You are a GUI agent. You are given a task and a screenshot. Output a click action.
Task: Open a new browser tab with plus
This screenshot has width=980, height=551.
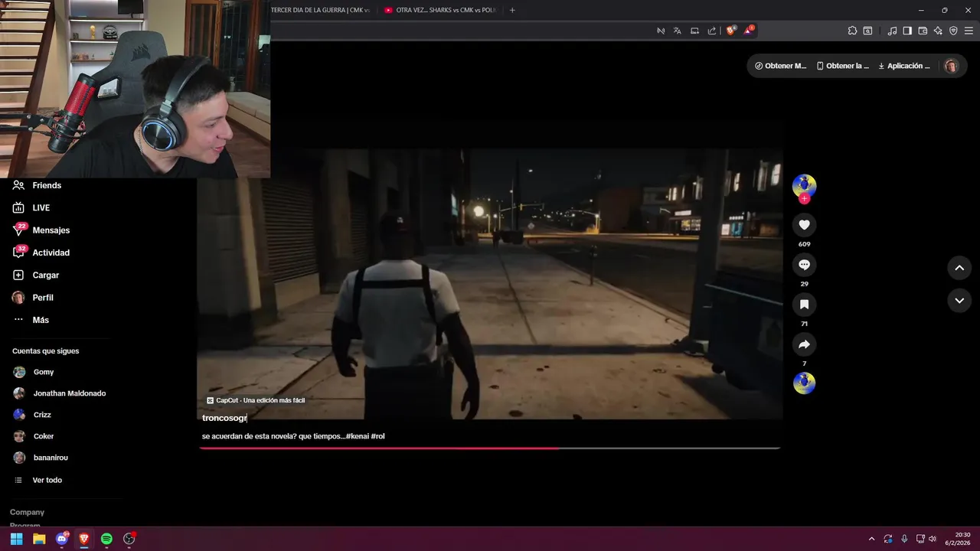coord(512,10)
